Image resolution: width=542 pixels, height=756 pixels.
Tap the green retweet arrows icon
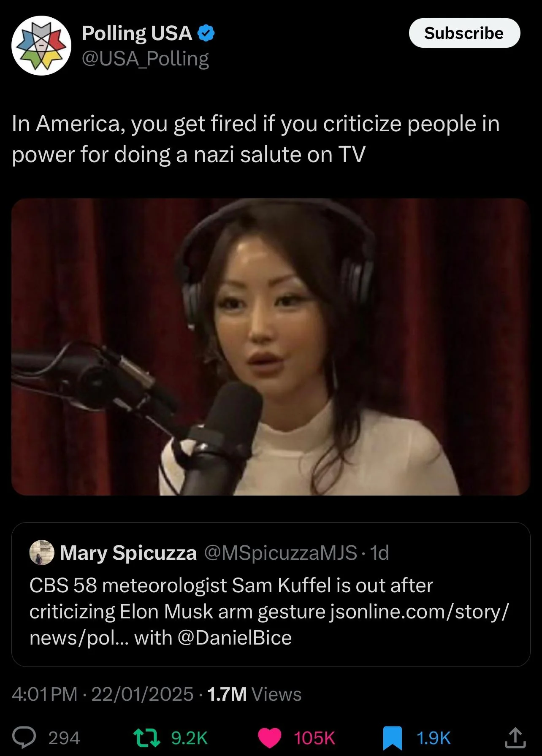(146, 738)
